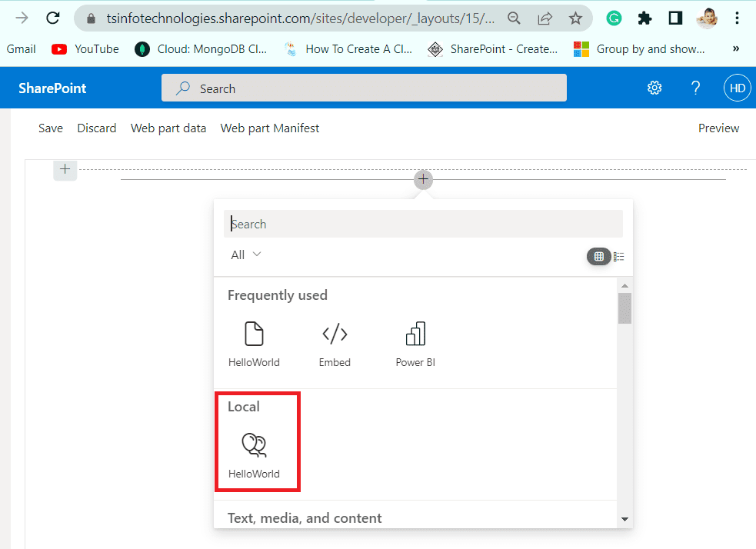Screen dimensions: 756x549
Task: Open the HD account avatar
Action: (x=737, y=88)
